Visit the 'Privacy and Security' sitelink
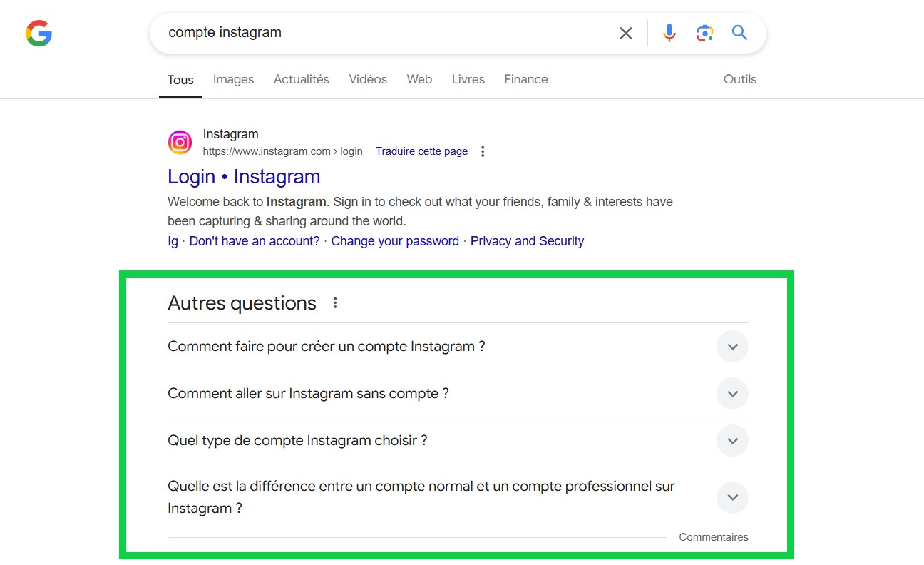924x565 pixels. pos(527,241)
